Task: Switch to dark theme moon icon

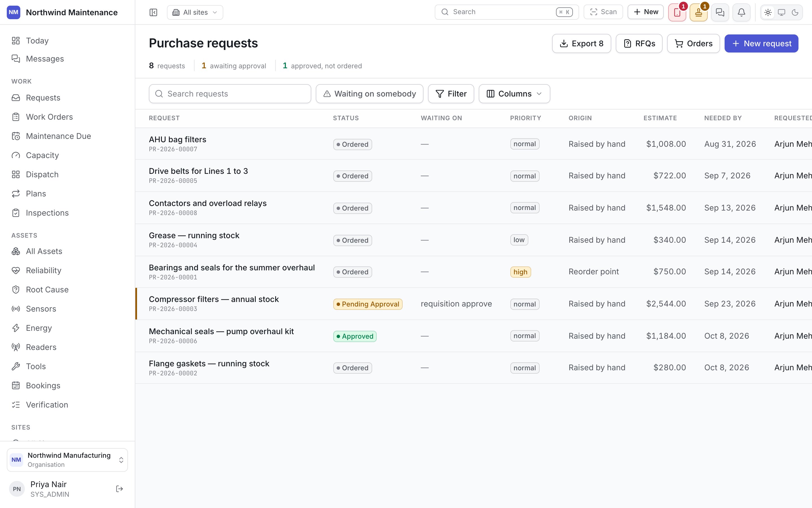Action: (x=795, y=12)
